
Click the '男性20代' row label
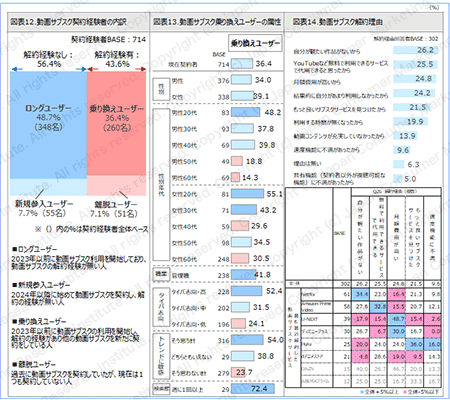184,113
